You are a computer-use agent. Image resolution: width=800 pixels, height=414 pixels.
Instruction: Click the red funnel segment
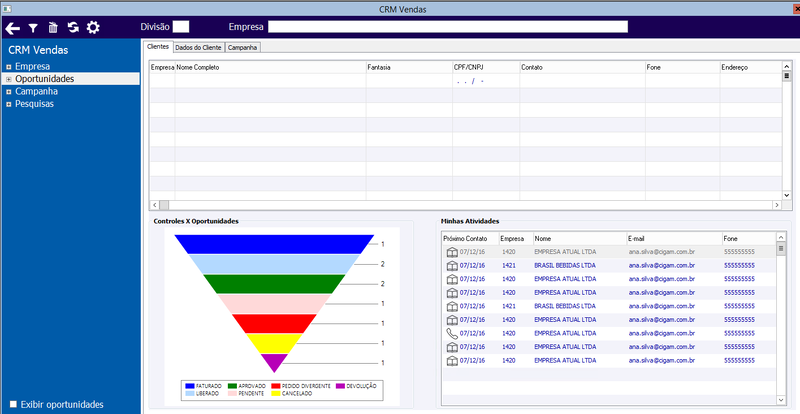(274, 324)
